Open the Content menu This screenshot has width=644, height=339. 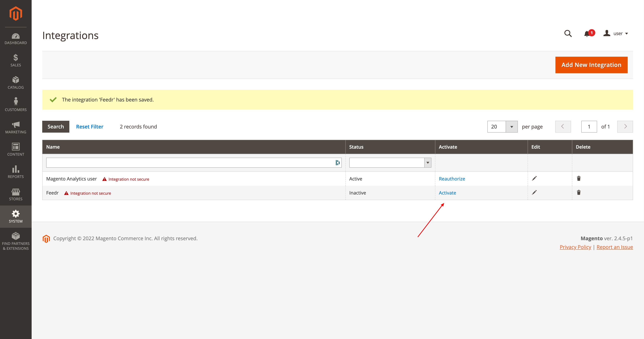16,150
